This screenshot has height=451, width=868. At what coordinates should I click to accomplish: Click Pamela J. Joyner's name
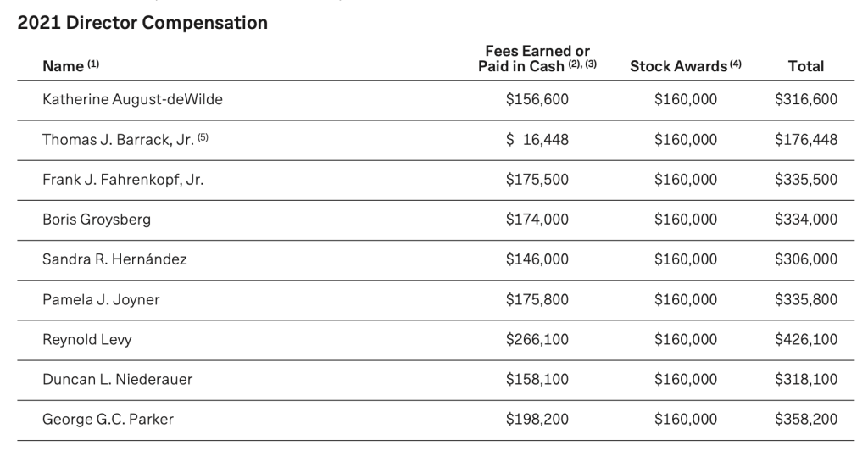[101, 298]
